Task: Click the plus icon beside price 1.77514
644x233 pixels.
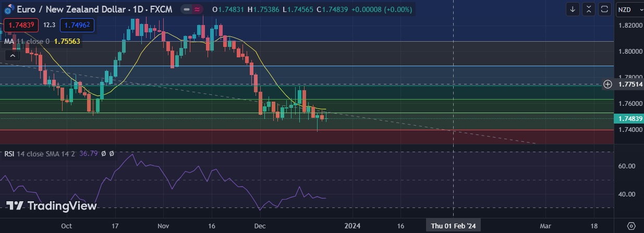Action: coord(607,84)
